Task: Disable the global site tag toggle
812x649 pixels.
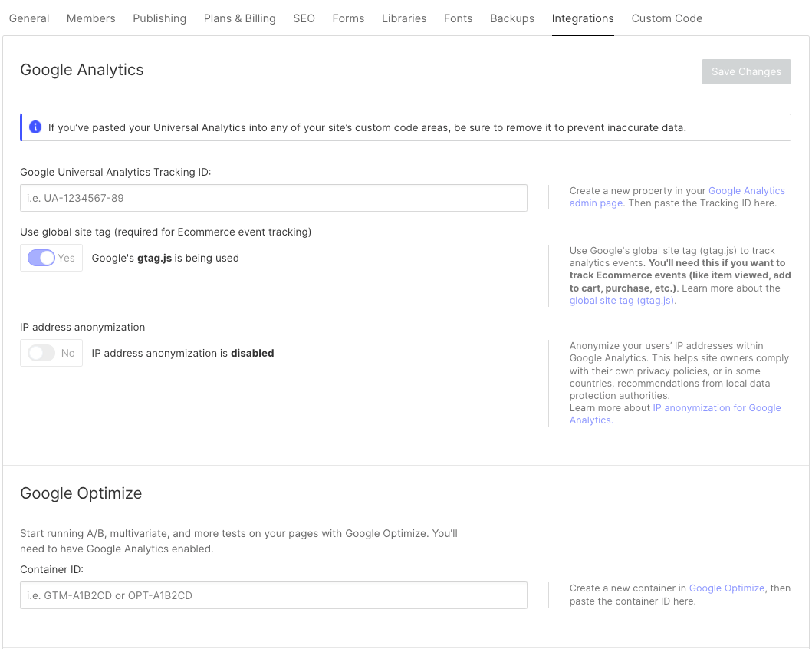Action: 41,258
